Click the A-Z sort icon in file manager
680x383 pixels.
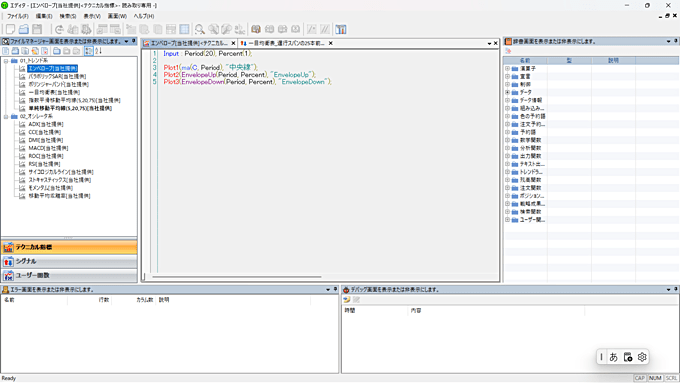(98, 51)
